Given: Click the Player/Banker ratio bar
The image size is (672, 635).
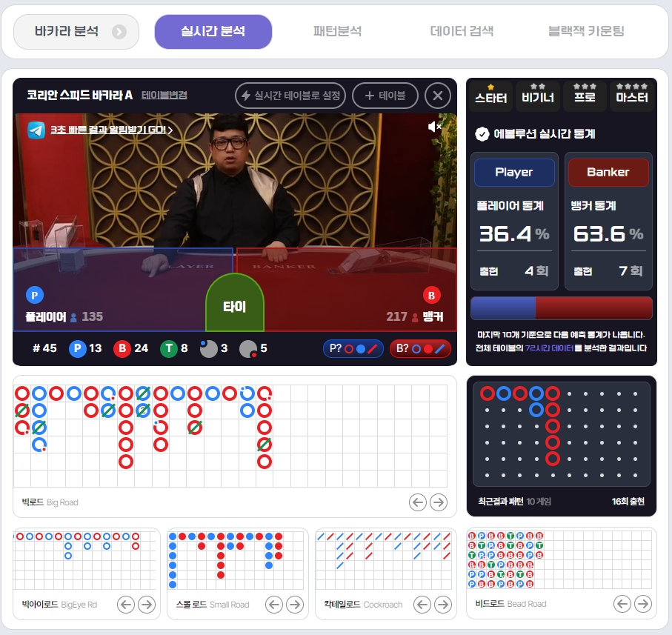Looking at the screenshot, I should pos(561,308).
